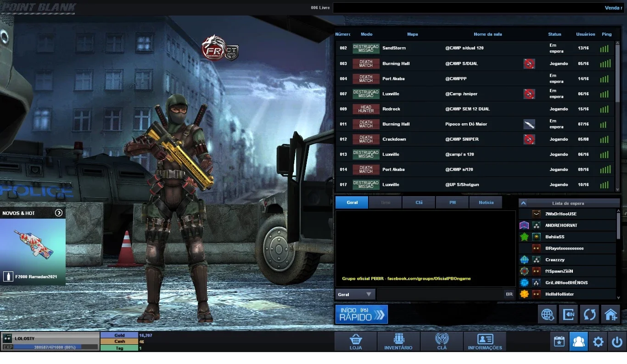Select room named Pipoco em Dó Maior
The image size is (627, 364).
(x=475, y=124)
